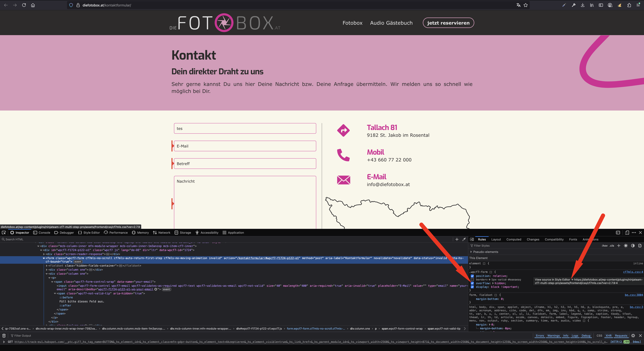
Task: Toggle the XHR console filter
Action: (x=609, y=335)
